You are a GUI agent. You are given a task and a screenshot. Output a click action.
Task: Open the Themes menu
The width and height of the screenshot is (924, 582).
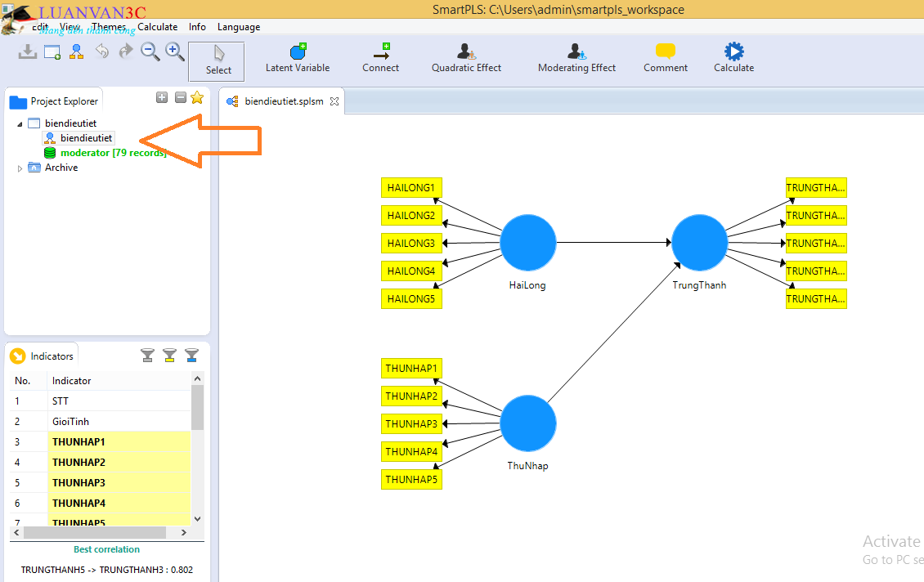(108, 27)
